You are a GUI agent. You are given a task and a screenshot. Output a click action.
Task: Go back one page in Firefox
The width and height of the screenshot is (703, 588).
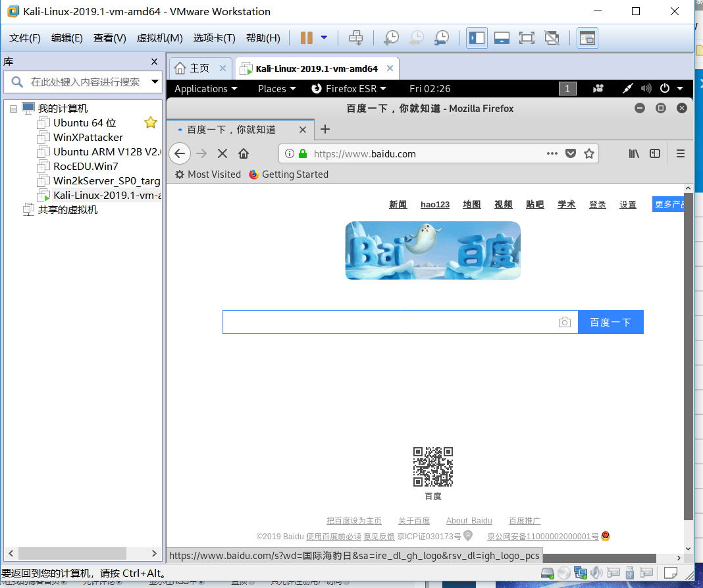coord(180,154)
